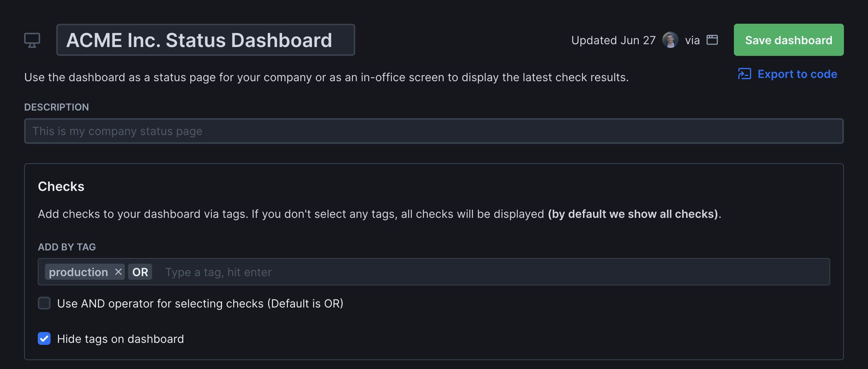Click the dashboard monitor icon
Screen dimensions: 868x369
click(32, 40)
